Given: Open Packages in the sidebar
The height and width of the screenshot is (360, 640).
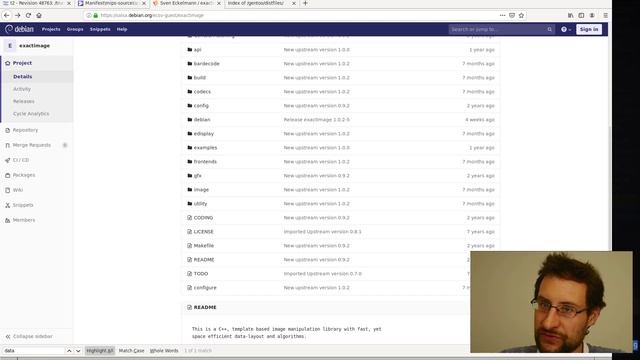Looking at the screenshot, I should (x=24, y=175).
